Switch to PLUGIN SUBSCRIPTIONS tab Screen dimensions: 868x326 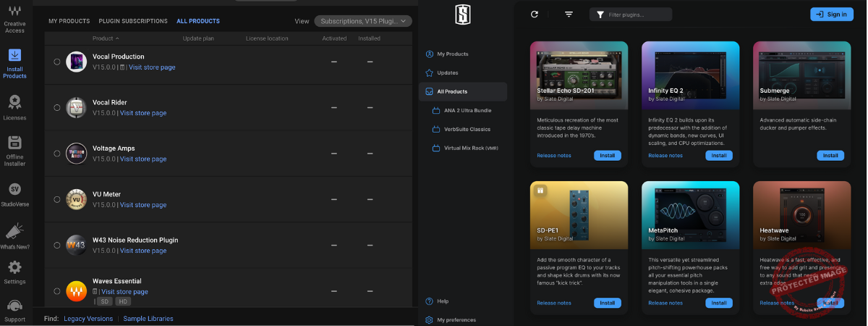pos(133,21)
